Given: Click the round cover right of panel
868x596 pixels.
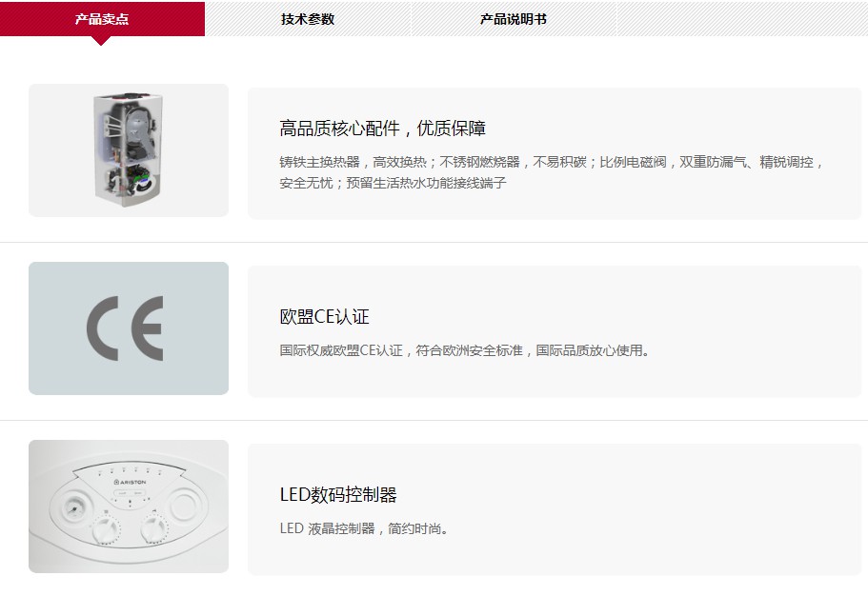Looking at the screenshot, I should 183,505.
